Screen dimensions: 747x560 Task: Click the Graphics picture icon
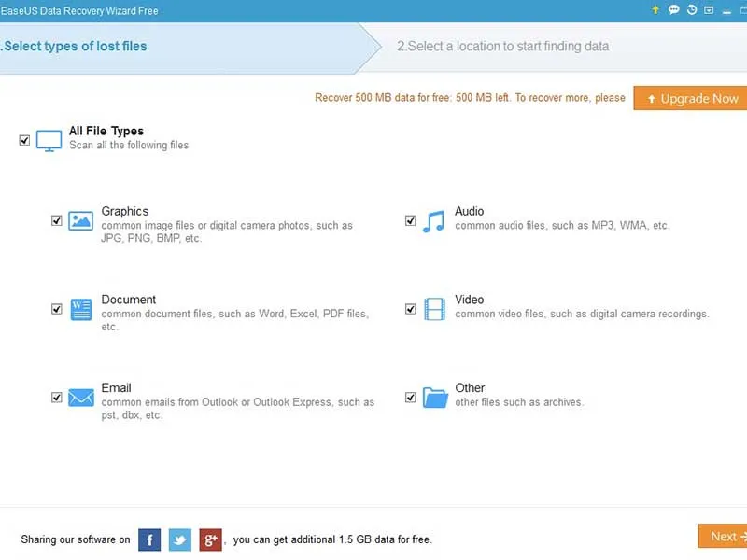point(81,221)
